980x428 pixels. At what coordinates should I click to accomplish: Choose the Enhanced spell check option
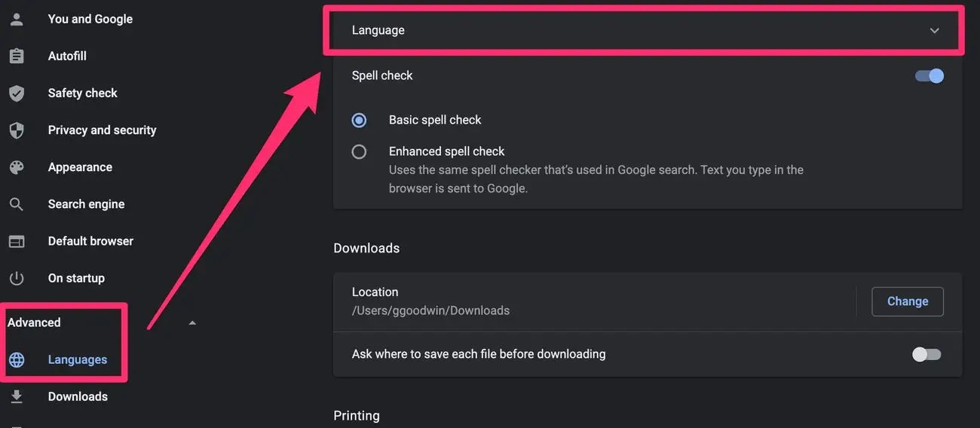[x=360, y=151]
